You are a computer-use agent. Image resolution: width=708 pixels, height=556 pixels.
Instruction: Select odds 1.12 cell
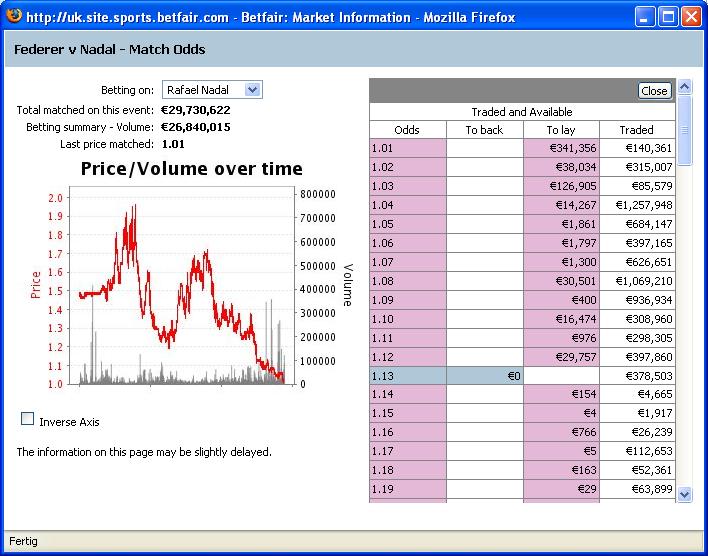[x=408, y=357]
